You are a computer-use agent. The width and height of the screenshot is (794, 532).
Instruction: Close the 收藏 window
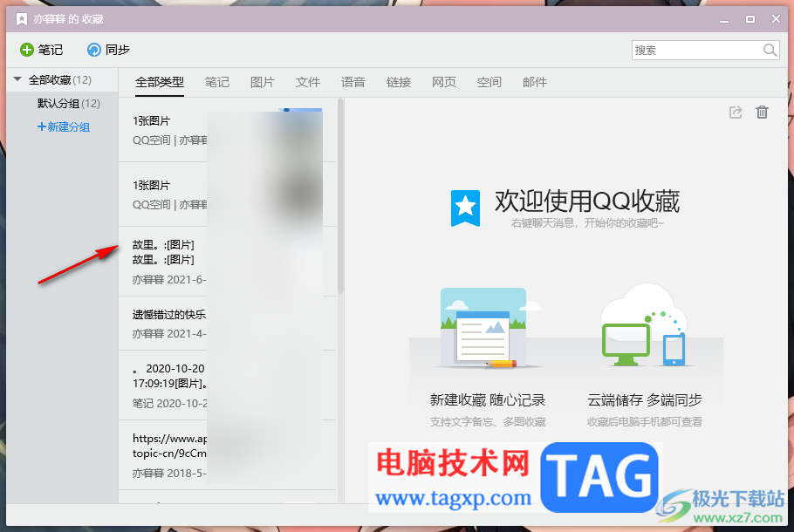tap(776, 18)
